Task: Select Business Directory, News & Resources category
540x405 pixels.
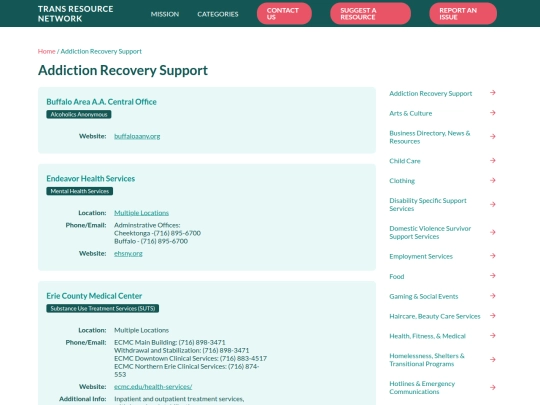Action: [x=430, y=137]
